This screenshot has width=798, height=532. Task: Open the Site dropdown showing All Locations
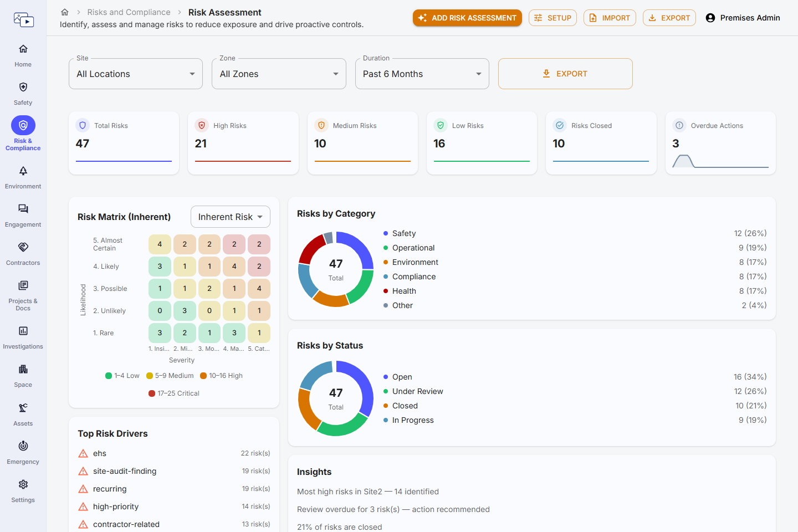click(x=136, y=74)
